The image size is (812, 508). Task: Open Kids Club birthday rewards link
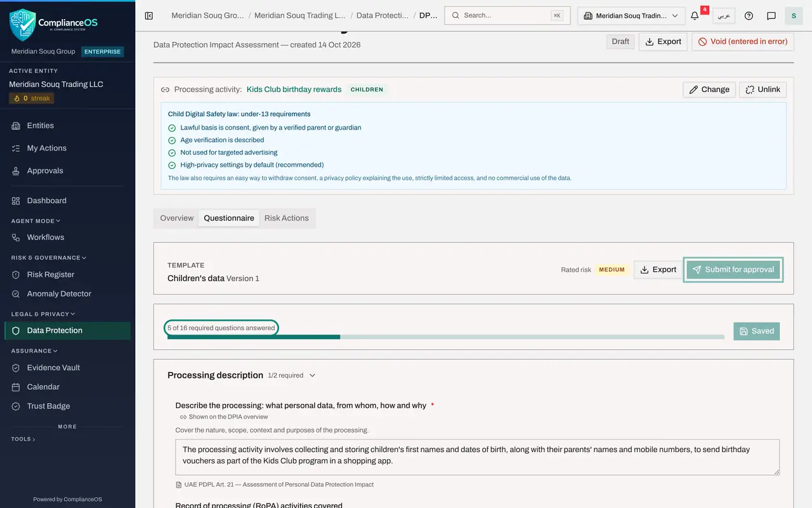click(x=294, y=90)
